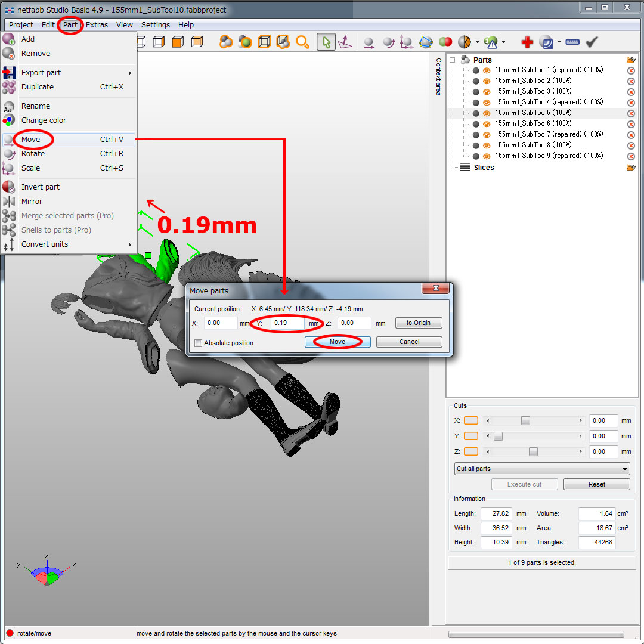Click the Z cut slider handle
Image resolution: width=644 pixels, height=644 pixels.
click(x=533, y=451)
